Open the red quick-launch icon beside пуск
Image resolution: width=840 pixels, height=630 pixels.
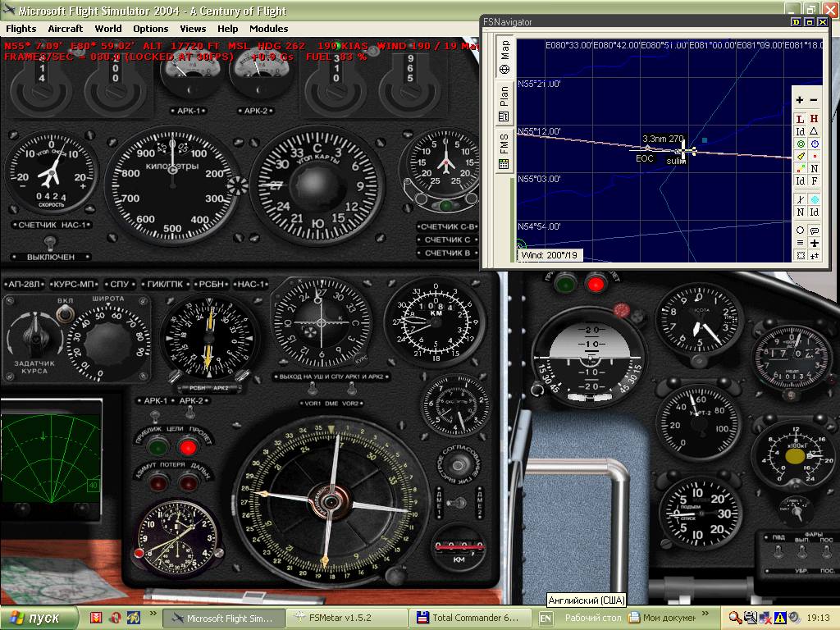(x=96, y=618)
